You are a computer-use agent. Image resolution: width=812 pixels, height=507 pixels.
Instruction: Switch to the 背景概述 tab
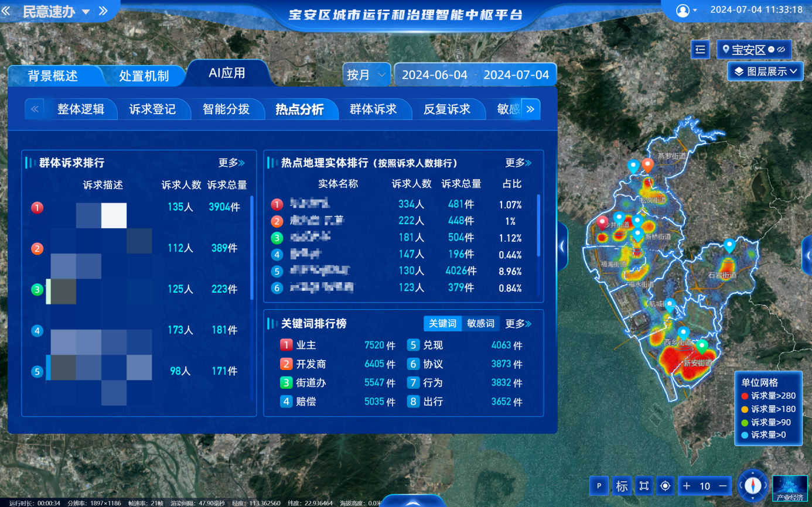(x=53, y=76)
